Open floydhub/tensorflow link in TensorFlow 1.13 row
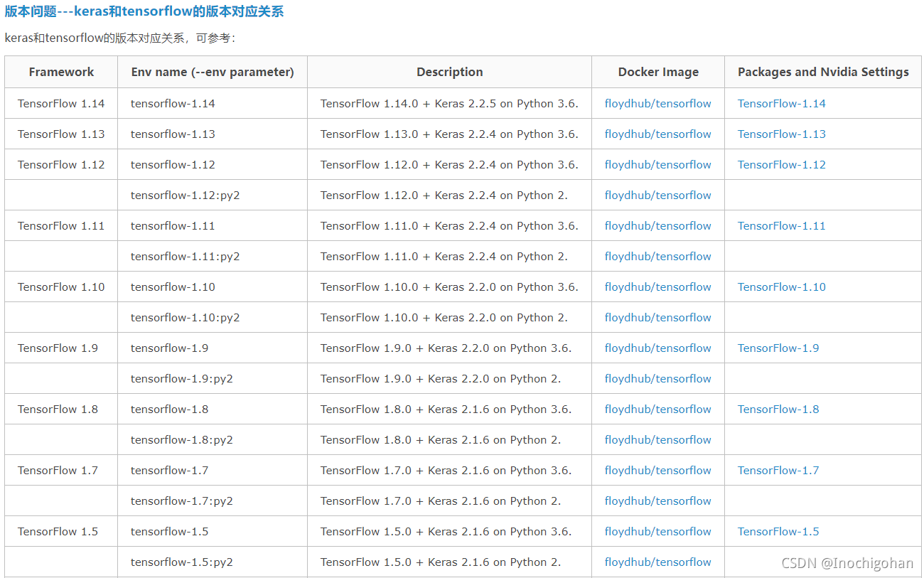This screenshot has height=578, width=924. coord(657,134)
